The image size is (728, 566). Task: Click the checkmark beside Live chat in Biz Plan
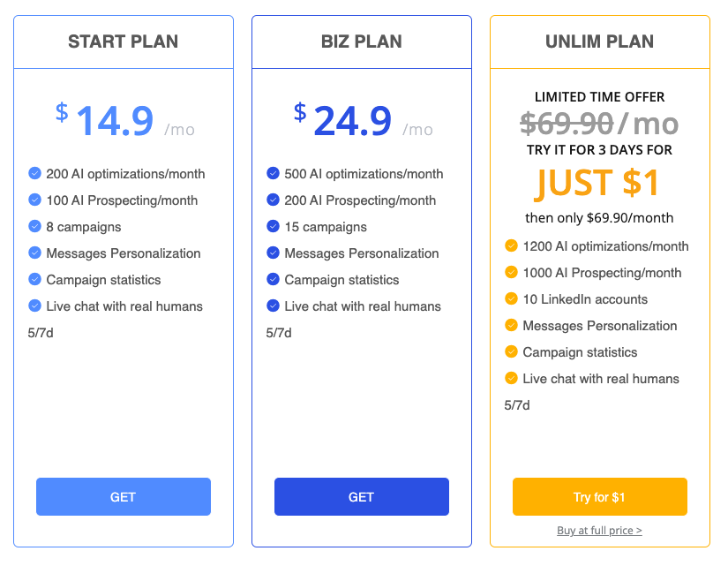[x=274, y=306]
